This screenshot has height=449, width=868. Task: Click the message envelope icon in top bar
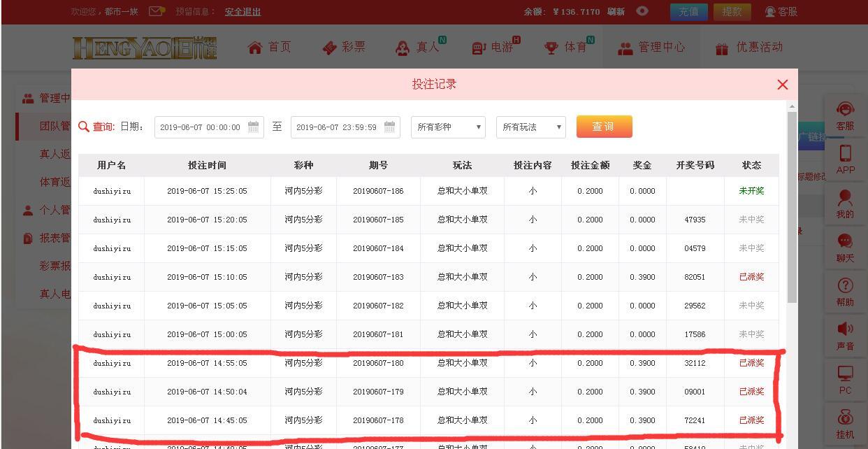click(x=155, y=11)
